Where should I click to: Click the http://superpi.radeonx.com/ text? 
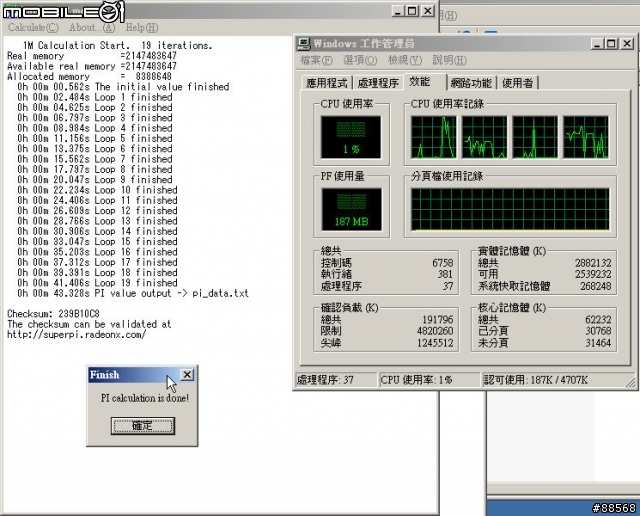[76, 335]
